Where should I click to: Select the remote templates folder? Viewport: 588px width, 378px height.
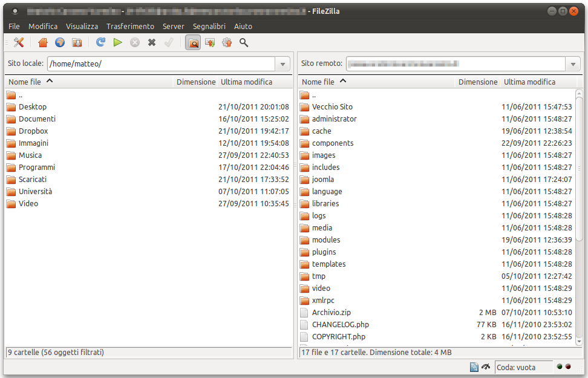(x=437, y=264)
